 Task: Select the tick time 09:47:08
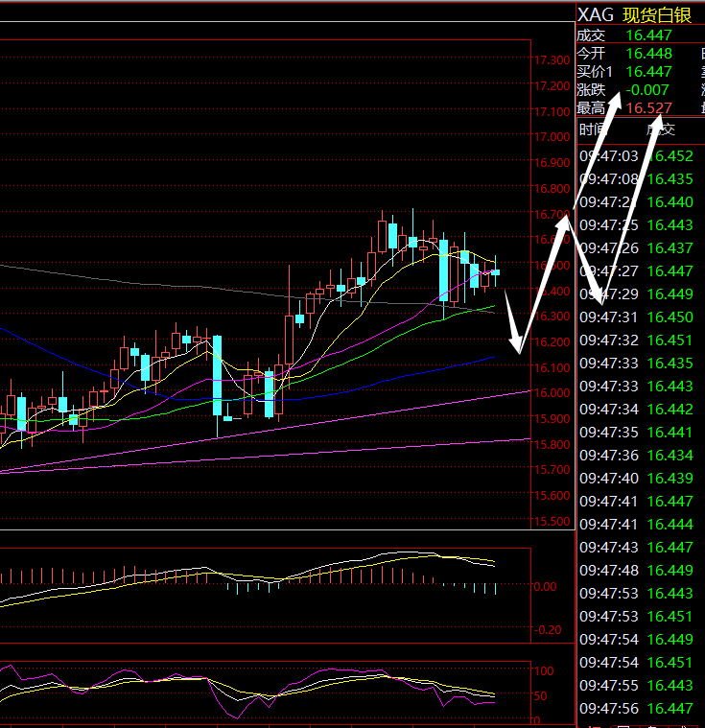point(609,179)
